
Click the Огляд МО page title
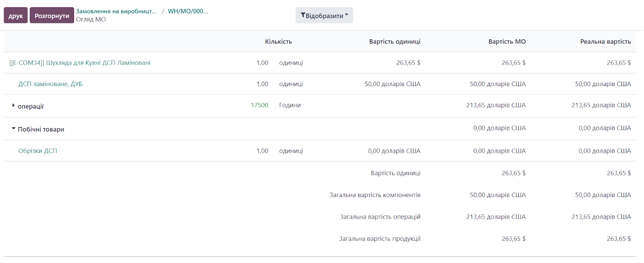(91, 19)
